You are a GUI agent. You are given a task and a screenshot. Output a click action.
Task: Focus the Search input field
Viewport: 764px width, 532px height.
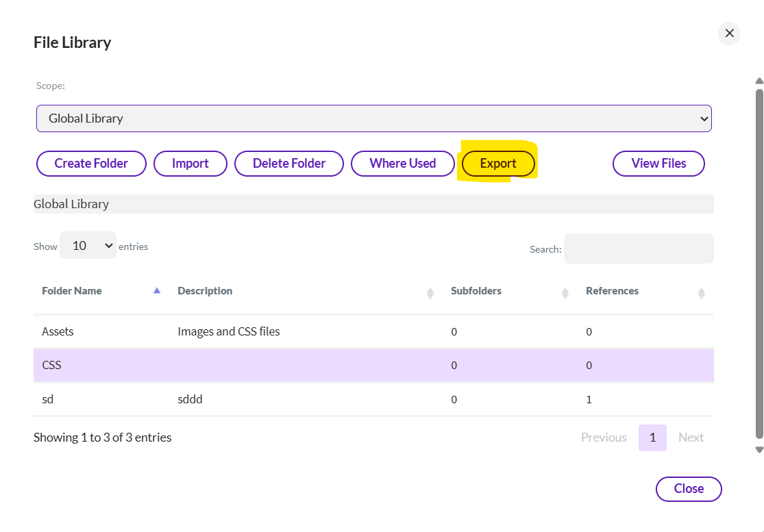638,249
